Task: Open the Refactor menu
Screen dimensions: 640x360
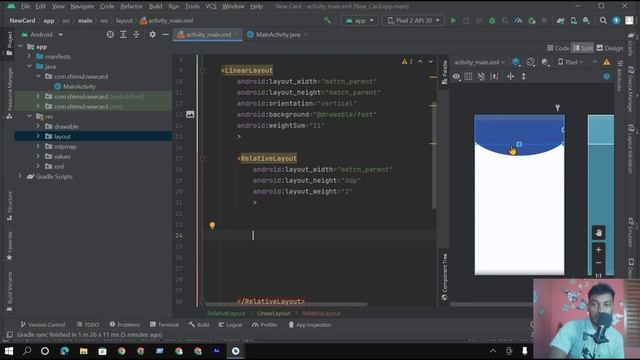Action: pyautogui.click(x=131, y=6)
